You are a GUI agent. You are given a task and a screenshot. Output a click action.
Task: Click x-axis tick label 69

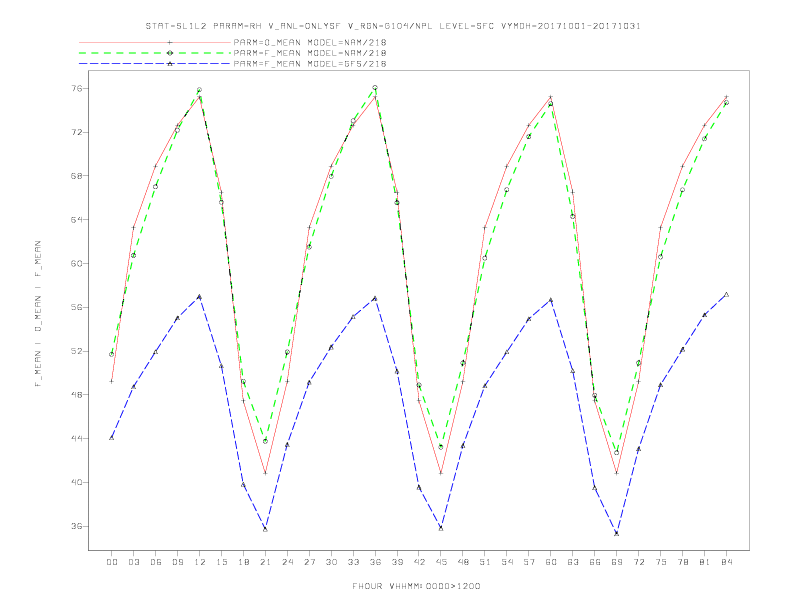point(617,562)
